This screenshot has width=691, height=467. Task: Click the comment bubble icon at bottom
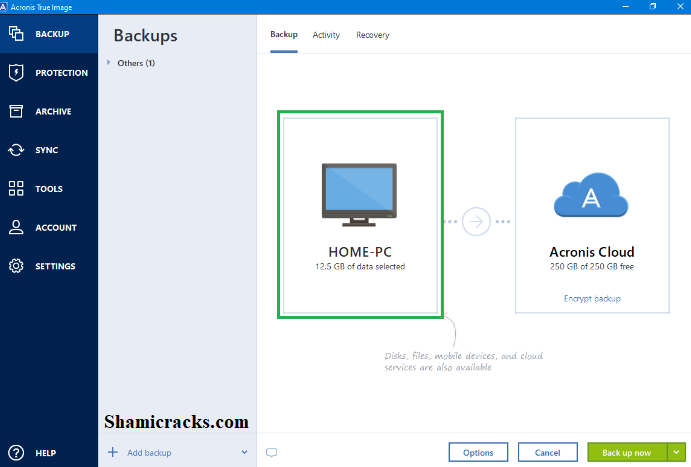[x=271, y=452]
